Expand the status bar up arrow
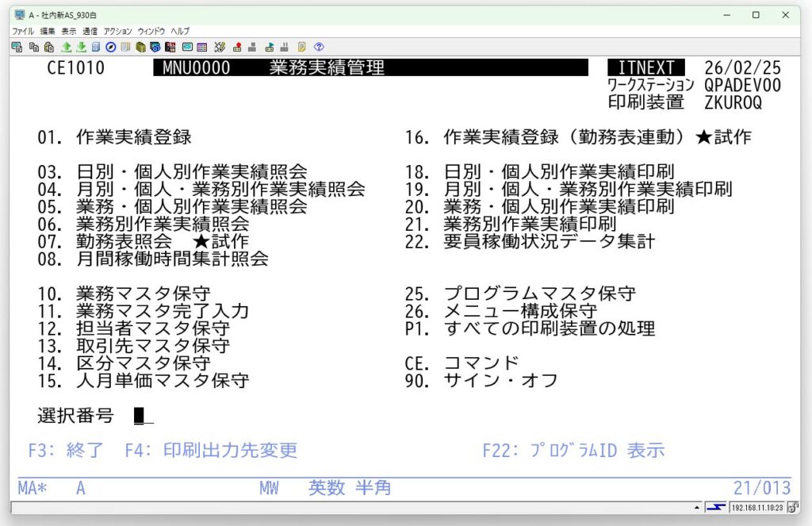 (697, 507)
